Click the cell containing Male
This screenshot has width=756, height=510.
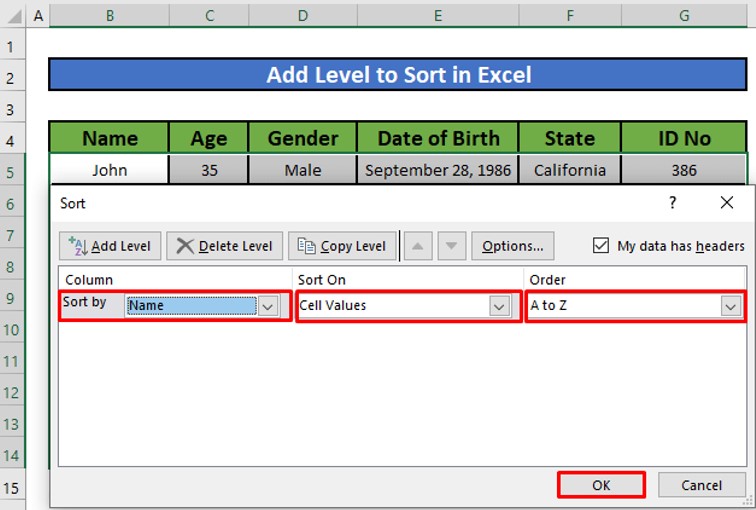click(303, 170)
